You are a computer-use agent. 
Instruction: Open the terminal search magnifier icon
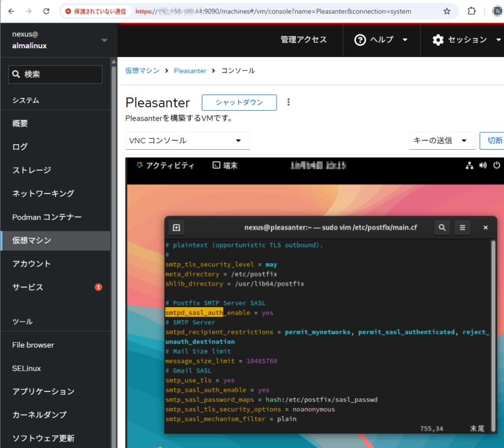tap(442, 227)
